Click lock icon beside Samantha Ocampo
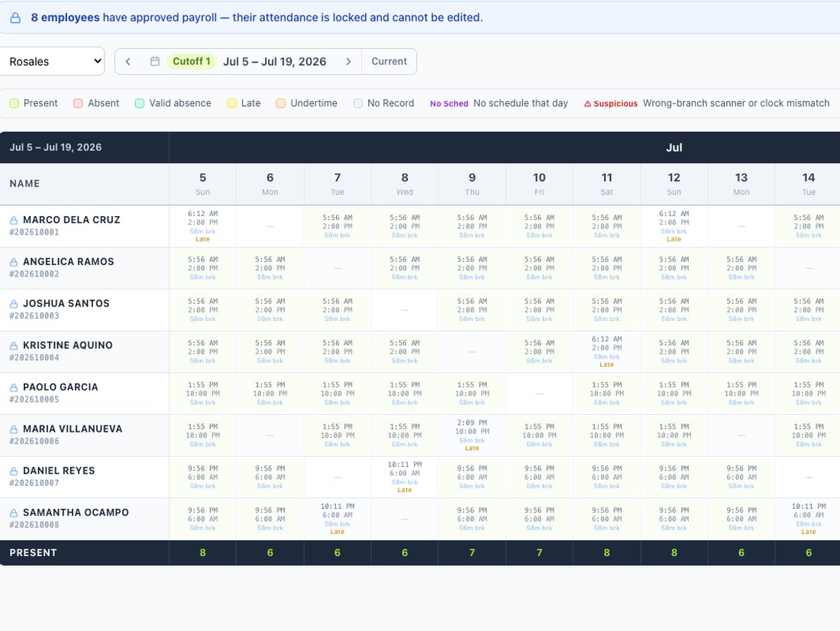The width and height of the screenshot is (840, 631). 14,513
